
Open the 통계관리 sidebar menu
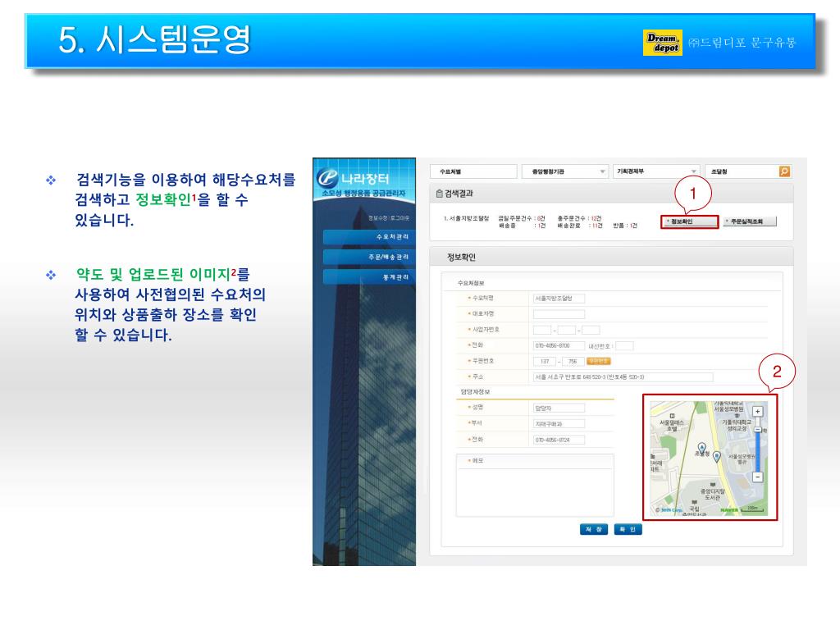tap(369, 277)
